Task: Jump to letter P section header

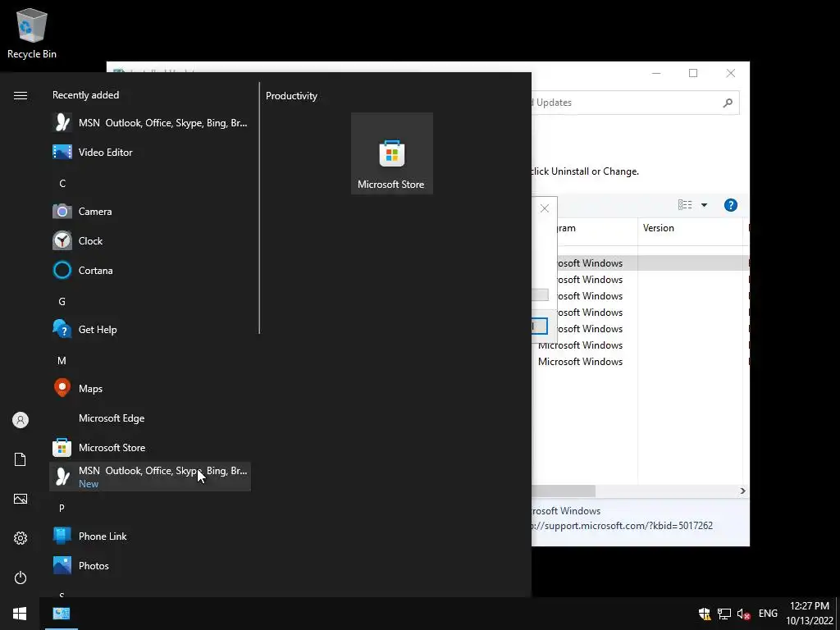Action: click(x=62, y=508)
